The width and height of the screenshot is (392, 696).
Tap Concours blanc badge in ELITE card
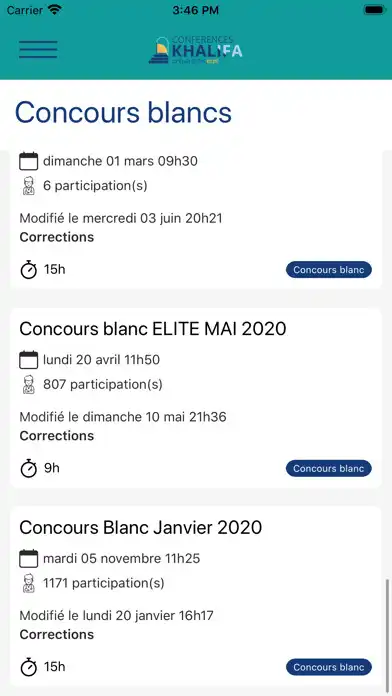(x=329, y=469)
